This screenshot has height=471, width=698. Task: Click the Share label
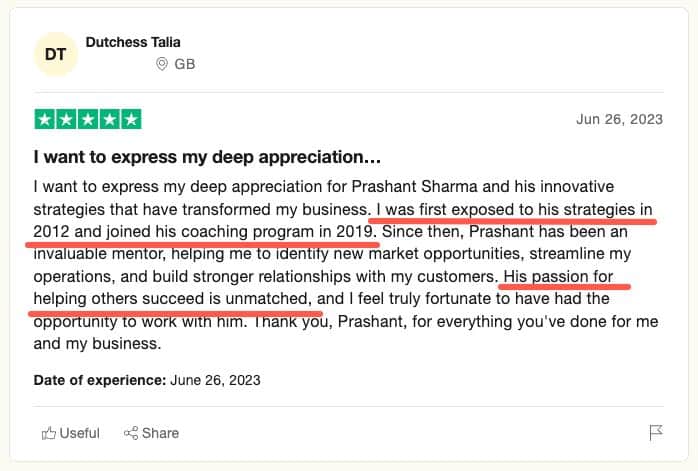(160, 433)
